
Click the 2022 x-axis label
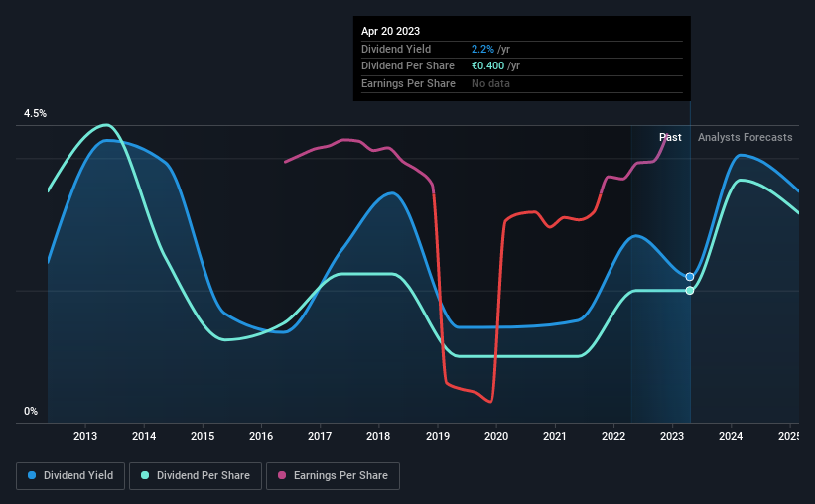pos(613,436)
